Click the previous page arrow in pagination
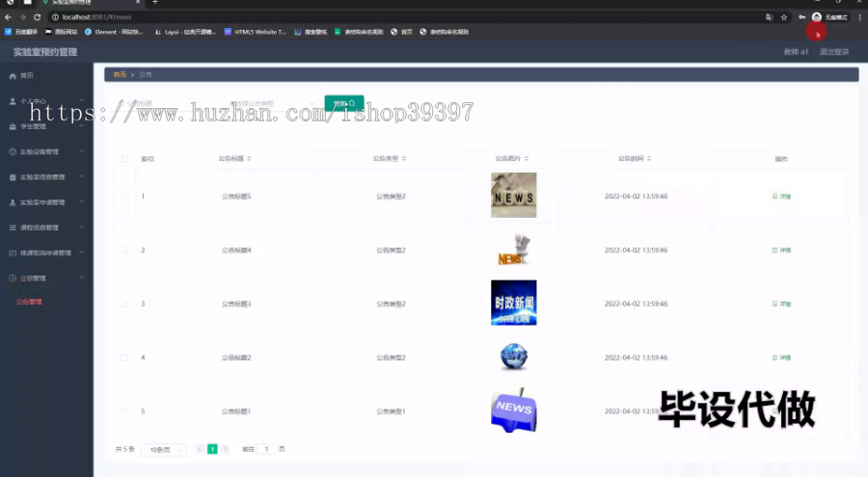 tap(200, 449)
